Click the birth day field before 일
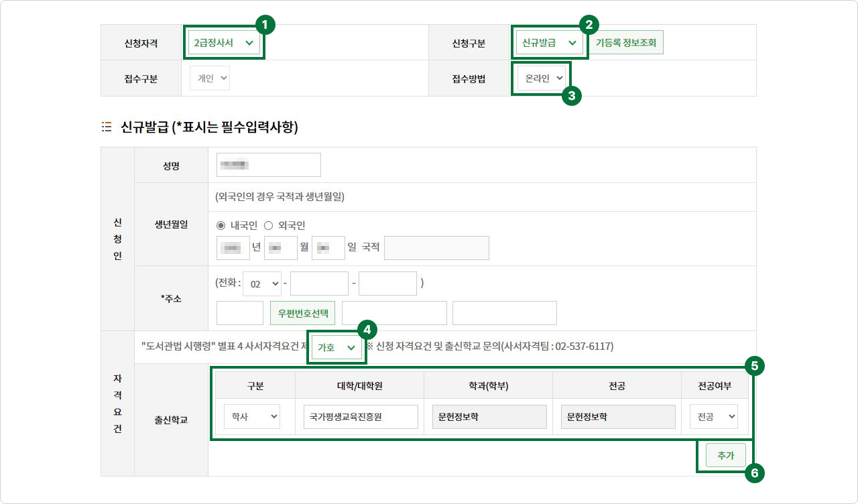858x504 pixels. [x=328, y=247]
